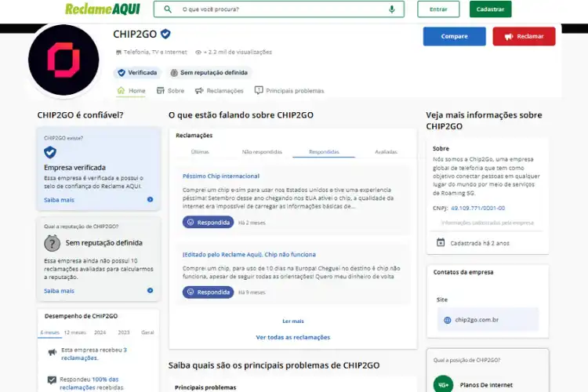The image size is (588, 392).
Task: Click the Cadastrar button
Action: pos(490,9)
